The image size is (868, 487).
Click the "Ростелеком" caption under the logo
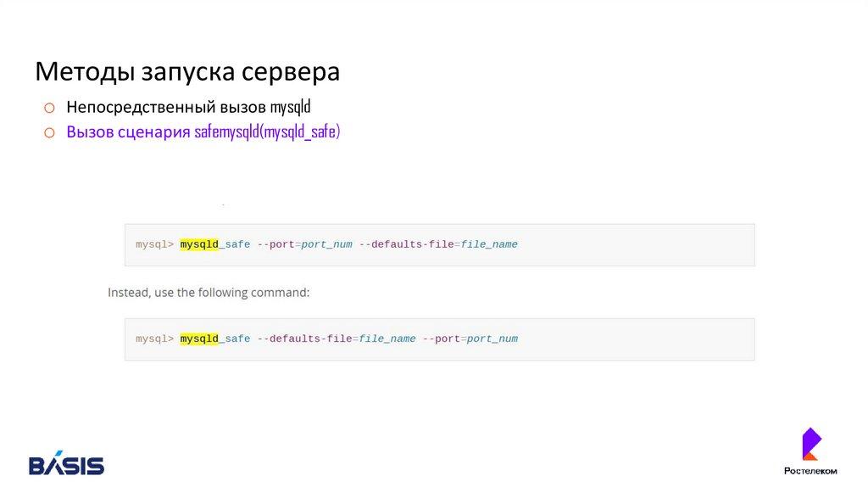click(810, 471)
